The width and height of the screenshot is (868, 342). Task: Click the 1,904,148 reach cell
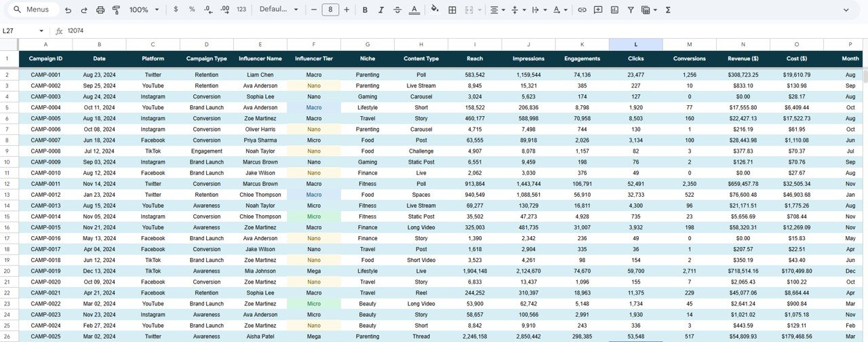pyautogui.click(x=475, y=271)
